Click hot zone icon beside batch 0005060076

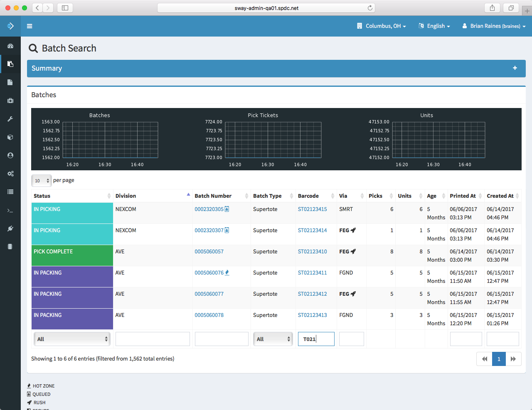click(227, 273)
